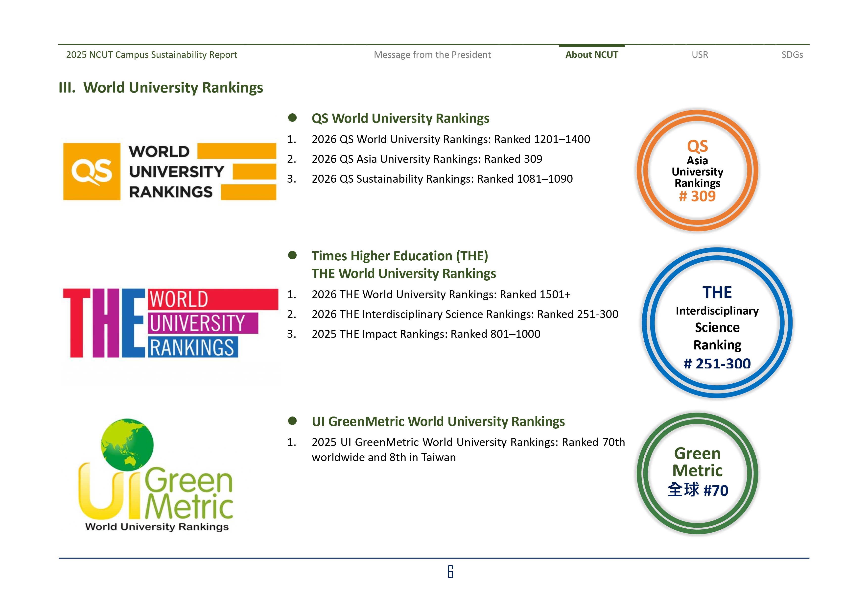Click the Interdisciplinary Science 'Ranked 251-300' line
The image size is (868, 614).
coord(465,314)
